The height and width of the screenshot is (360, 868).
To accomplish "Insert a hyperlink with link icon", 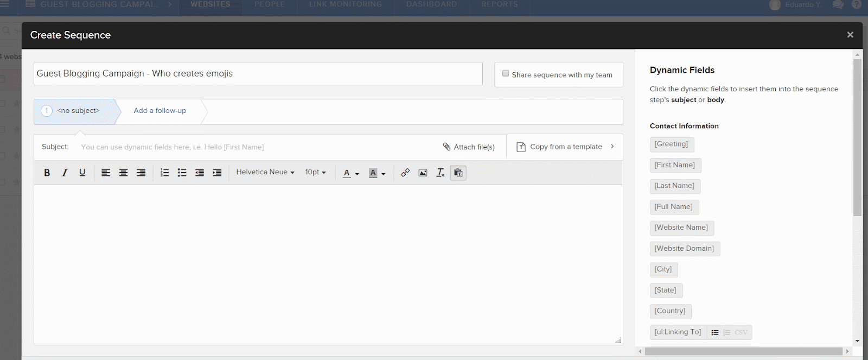I will (x=405, y=173).
